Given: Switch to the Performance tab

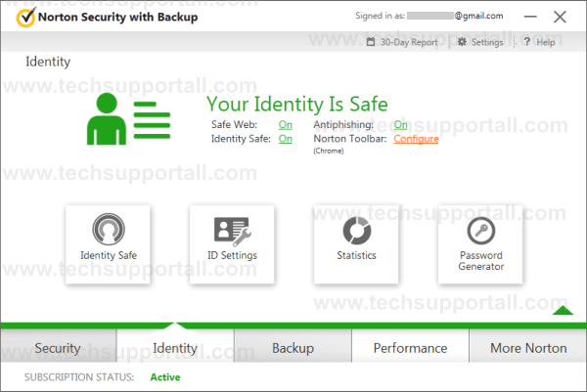Looking at the screenshot, I should tap(410, 346).
